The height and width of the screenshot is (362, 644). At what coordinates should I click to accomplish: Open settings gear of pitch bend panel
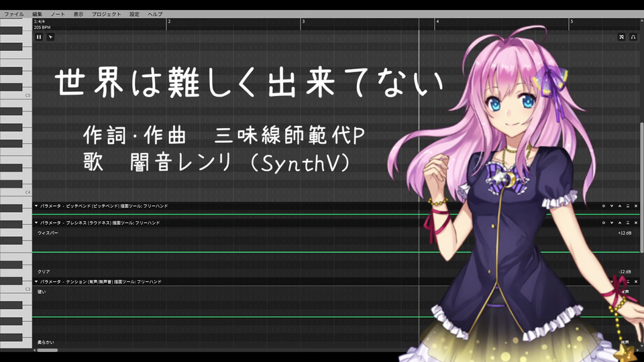pyautogui.click(x=604, y=206)
